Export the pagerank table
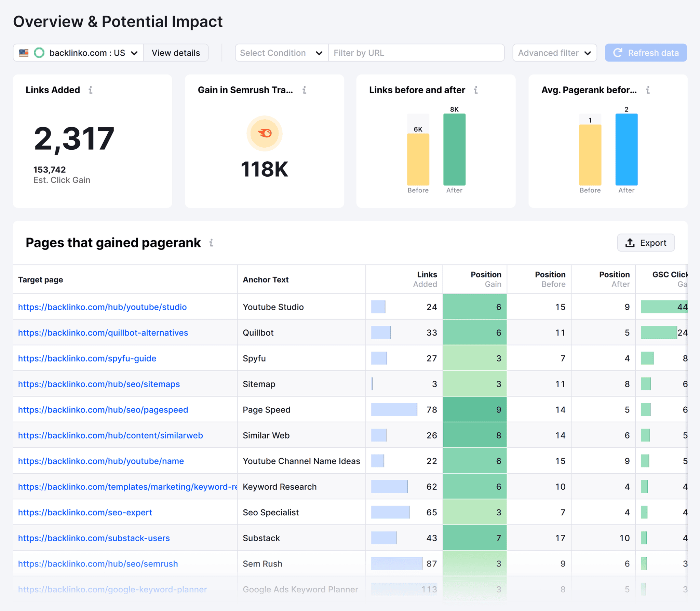700x611 pixels. point(646,243)
